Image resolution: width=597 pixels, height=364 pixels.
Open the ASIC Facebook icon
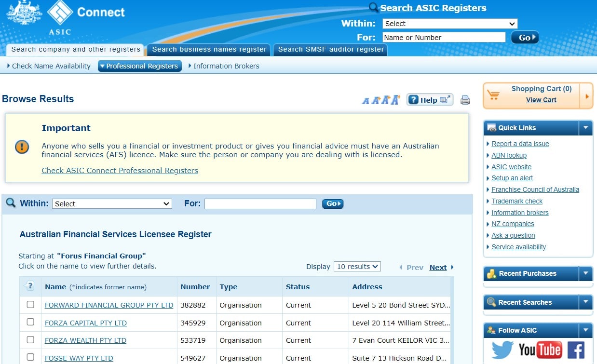(576, 350)
